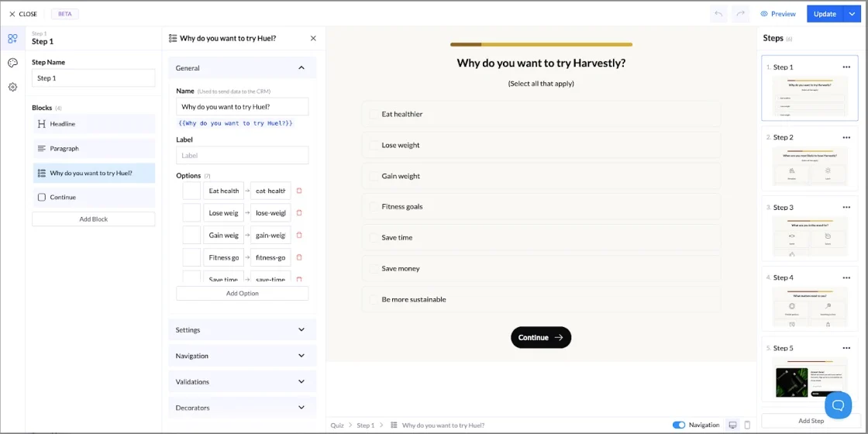Select the Paragraph block

click(x=94, y=148)
